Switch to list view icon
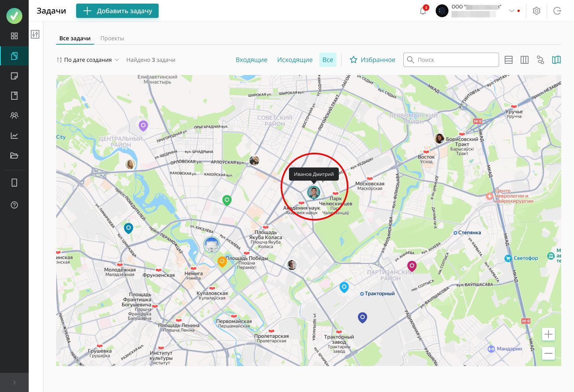 coord(509,60)
